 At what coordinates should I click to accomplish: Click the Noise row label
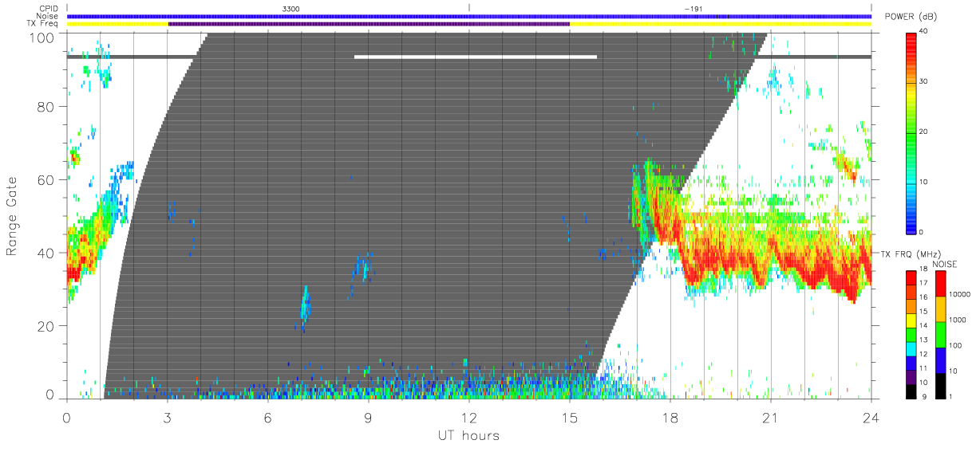pos(48,16)
